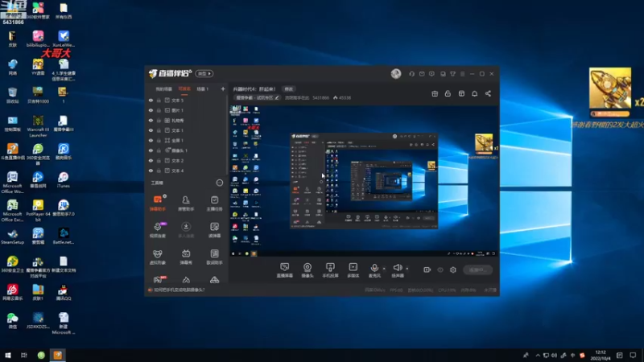
Task: Open the 虚拟形象 avatar tool
Action: (158, 257)
